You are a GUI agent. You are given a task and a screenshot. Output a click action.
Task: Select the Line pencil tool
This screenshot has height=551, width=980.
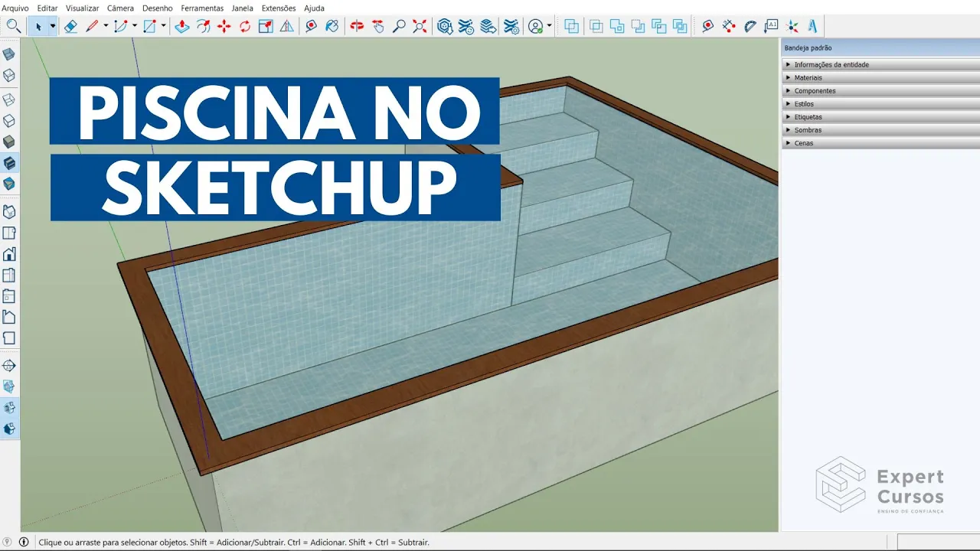click(x=92, y=26)
